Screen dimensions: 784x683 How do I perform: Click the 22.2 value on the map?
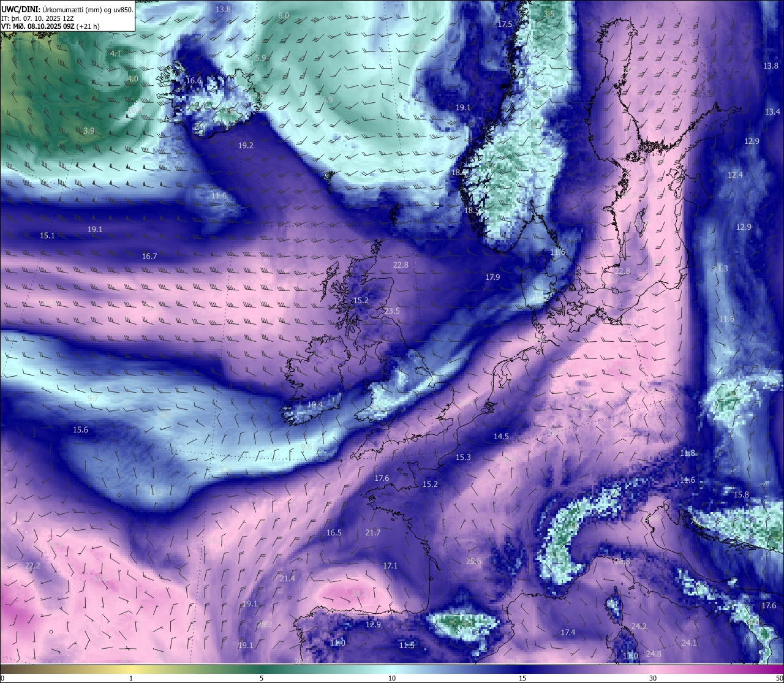[32, 565]
